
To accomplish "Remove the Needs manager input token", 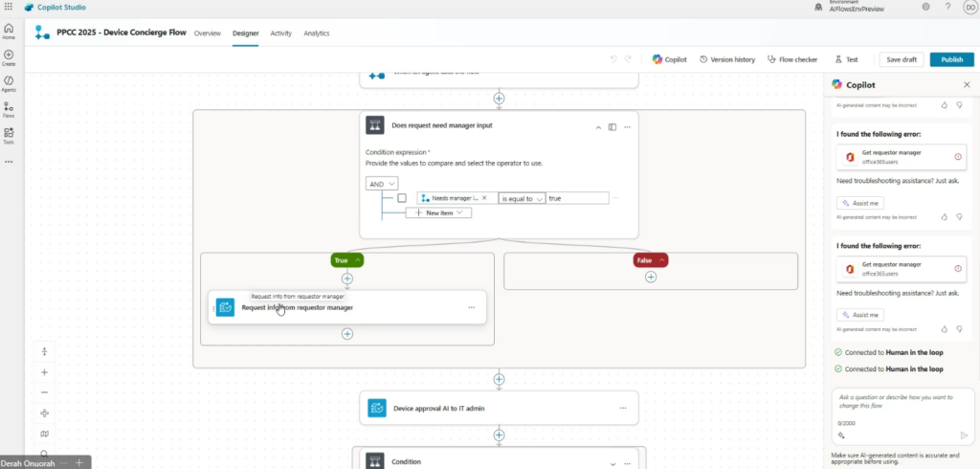I will click(x=484, y=197).
